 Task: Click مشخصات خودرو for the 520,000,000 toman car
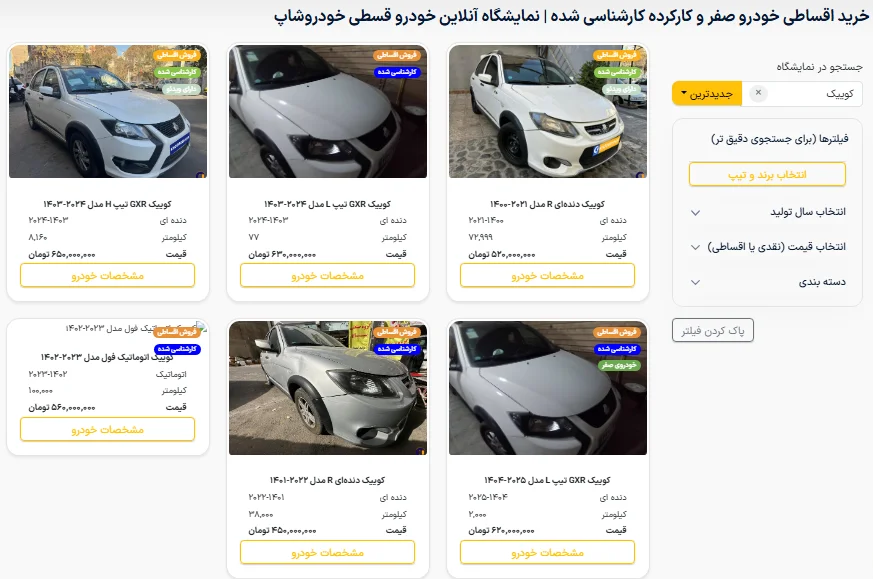pyautogui.click(x=547, y=276)
